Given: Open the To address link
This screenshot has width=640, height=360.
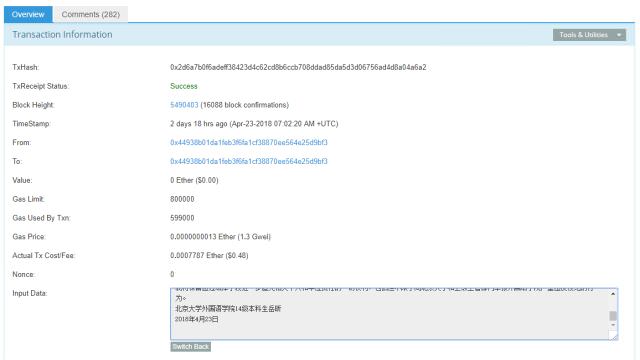Looking at the screenshot, I should pos(249,161).
